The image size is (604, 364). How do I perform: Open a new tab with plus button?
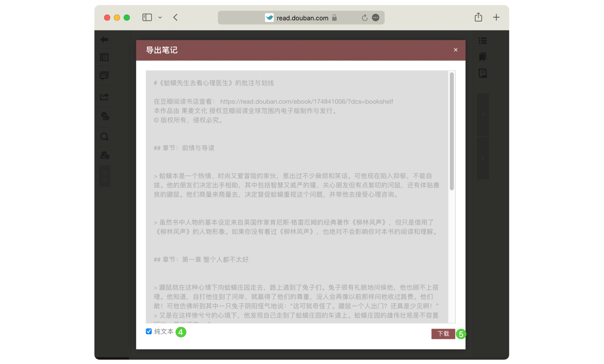[496, 18]
